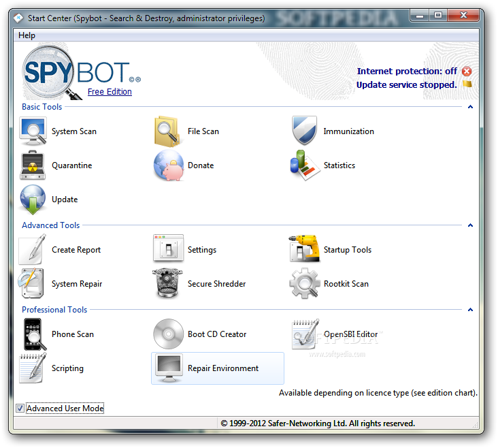Click the Basic Tools section heading
This screenshot has height=448, width=498.
[42, 107]
